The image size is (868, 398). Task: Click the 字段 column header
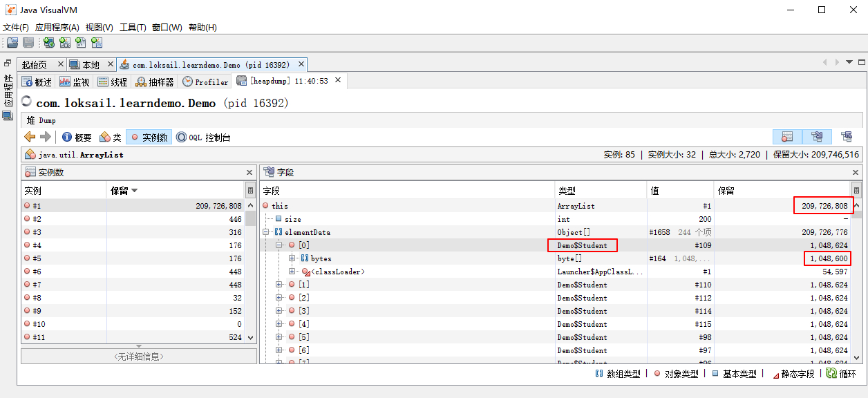pos(407,191)
